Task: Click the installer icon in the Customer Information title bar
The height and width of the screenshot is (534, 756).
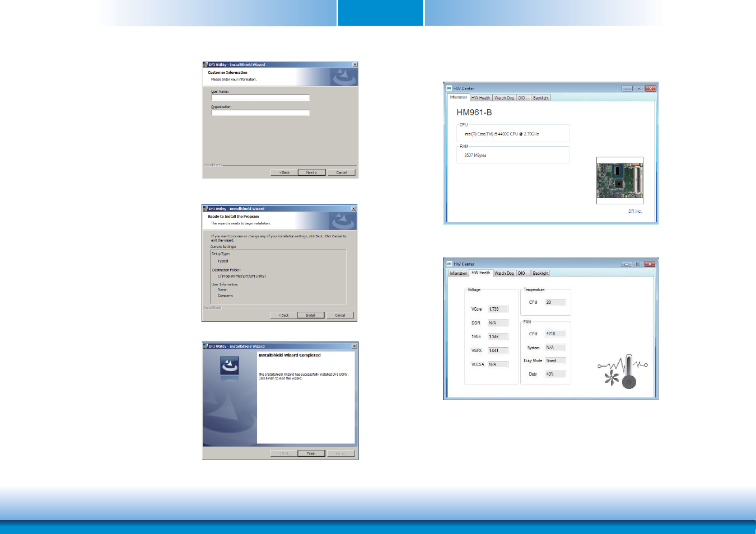Action: coord(206,64)
